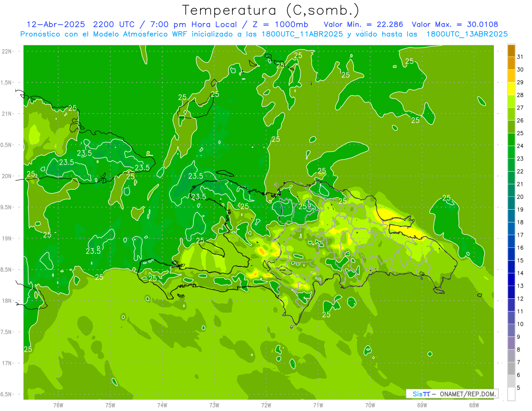The image size is (532, 411).
Task: Click the green color bar segment between 24 and 25
Action: pyautogui.click(x=511, y=140)
